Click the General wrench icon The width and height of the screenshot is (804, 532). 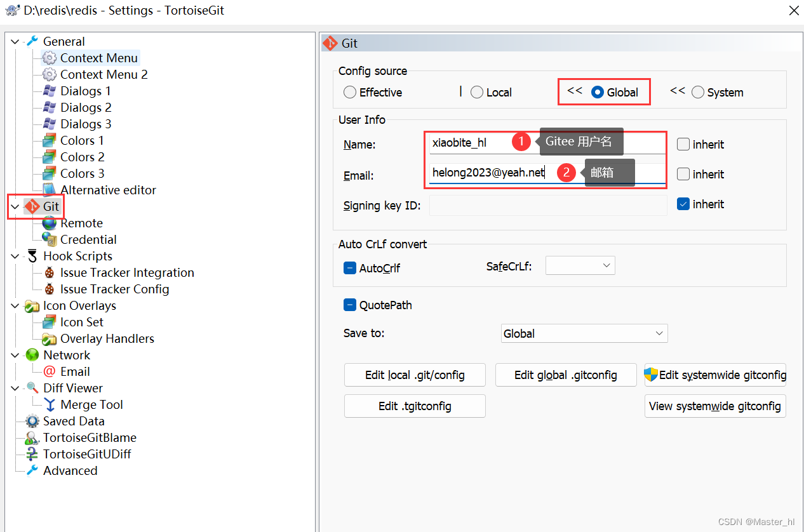tap(32, 41)
